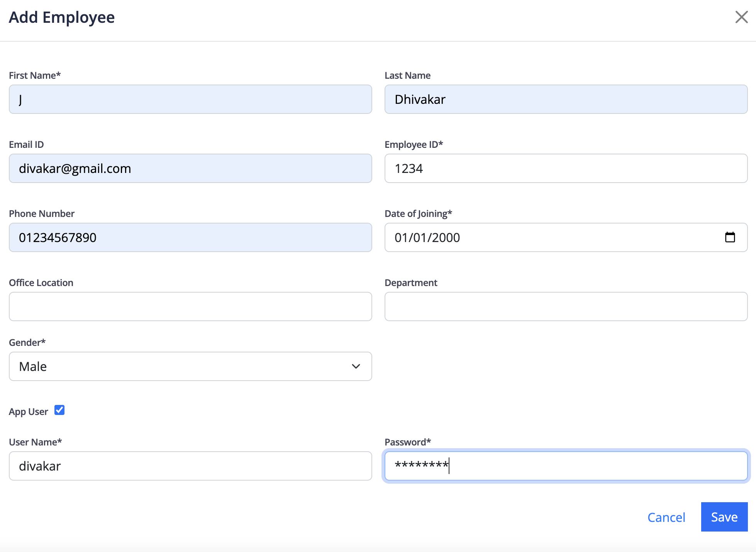Click the User Name input
756x552 pixels.
[x=190, y=466]
